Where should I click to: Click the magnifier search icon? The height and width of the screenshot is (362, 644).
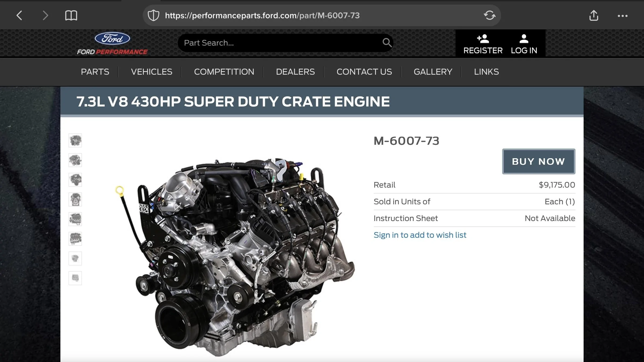387,43
